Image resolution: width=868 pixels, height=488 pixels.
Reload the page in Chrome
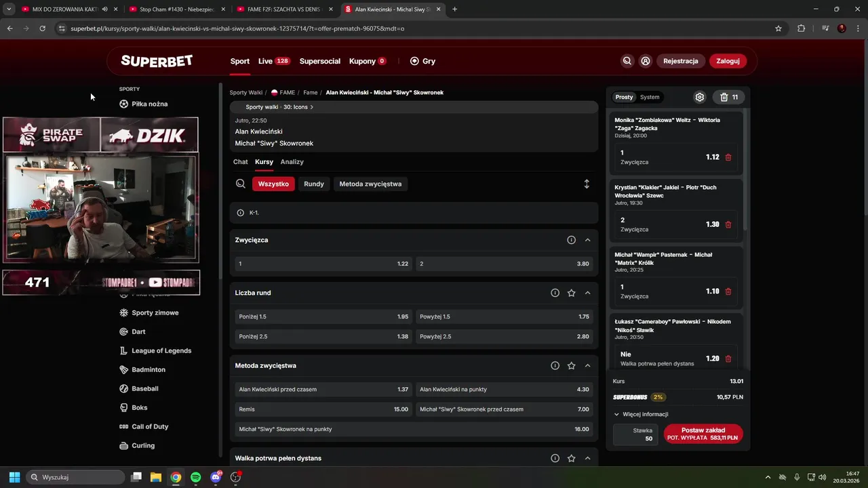click(x=42, y=28)
